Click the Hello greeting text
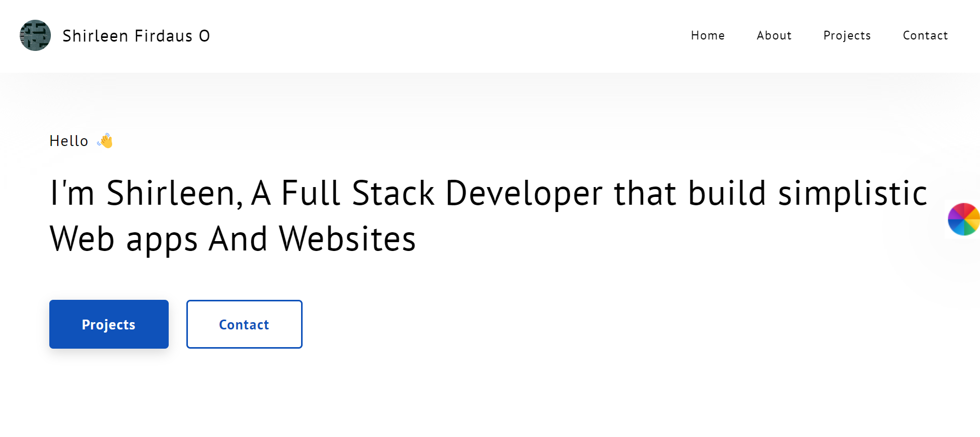980x437 pixels. pos(69,141)
